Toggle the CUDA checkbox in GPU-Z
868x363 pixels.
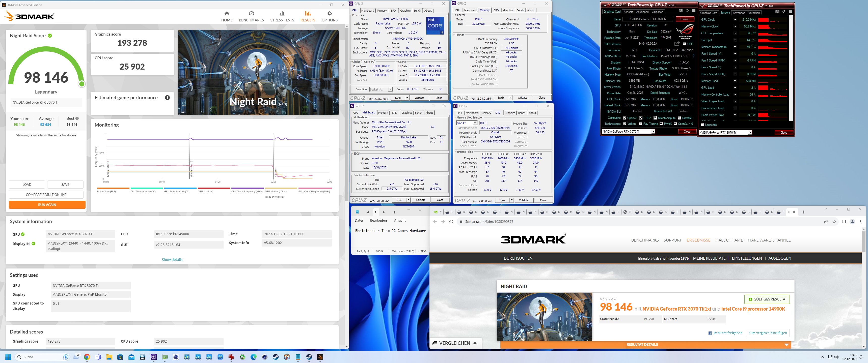pyautogui.click(x=641, y=118)
